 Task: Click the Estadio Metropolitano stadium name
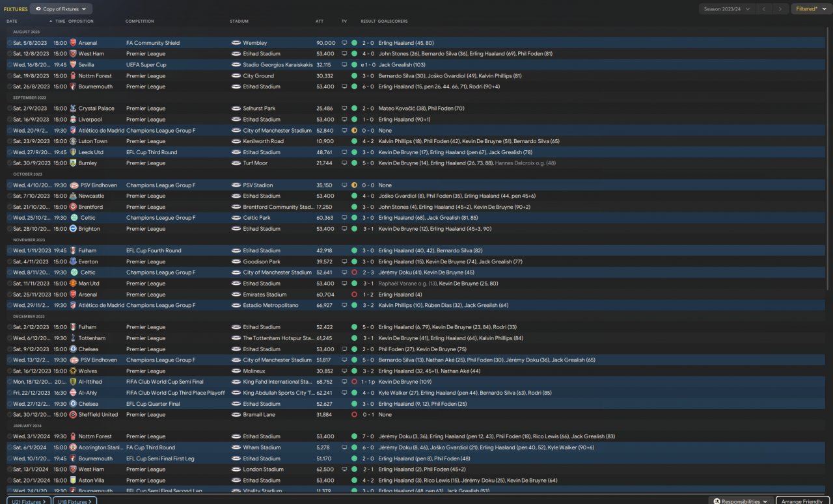pos(271,305)
